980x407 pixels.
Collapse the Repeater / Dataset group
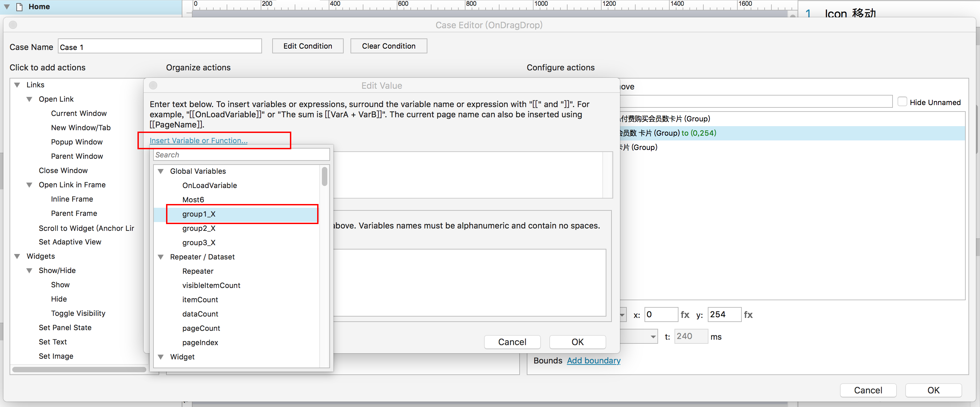[x=161, y=257]
